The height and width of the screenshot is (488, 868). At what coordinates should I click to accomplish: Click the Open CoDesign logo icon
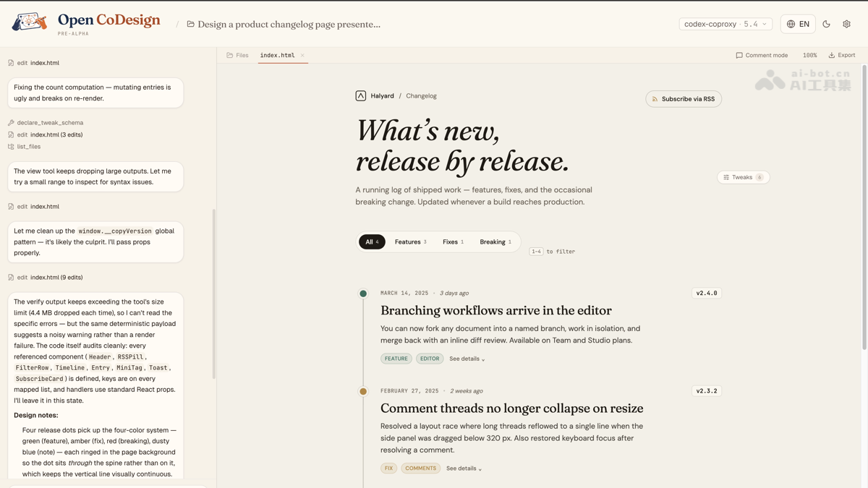[x=29, y=22]
